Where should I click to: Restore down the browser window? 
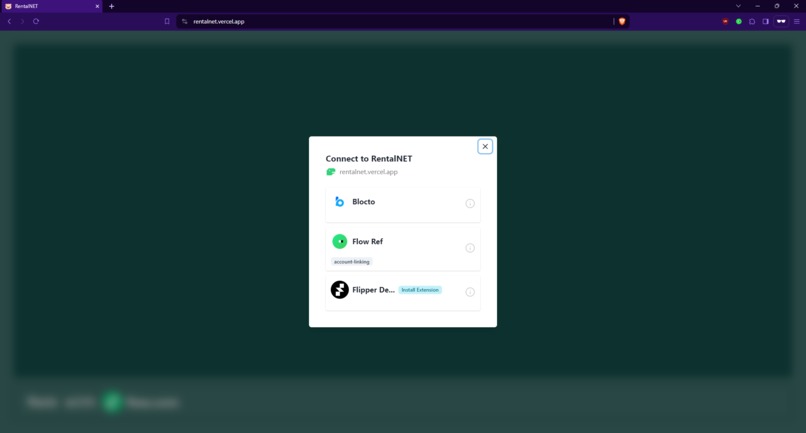pos(777,6)
